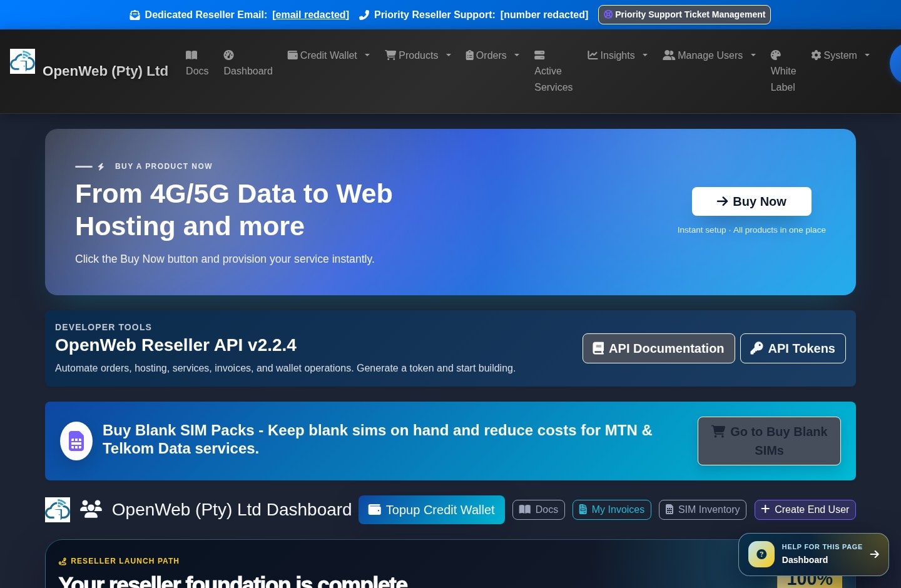Image resolution: width=901 pixels, height=588 pixels.
Task: Click the lightning bolt icon near Buy a Product
Action: click(101, 166)
